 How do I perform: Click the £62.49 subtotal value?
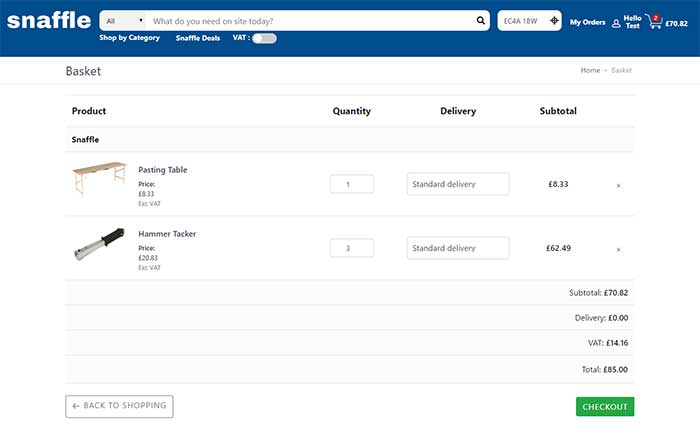(558, 248)
